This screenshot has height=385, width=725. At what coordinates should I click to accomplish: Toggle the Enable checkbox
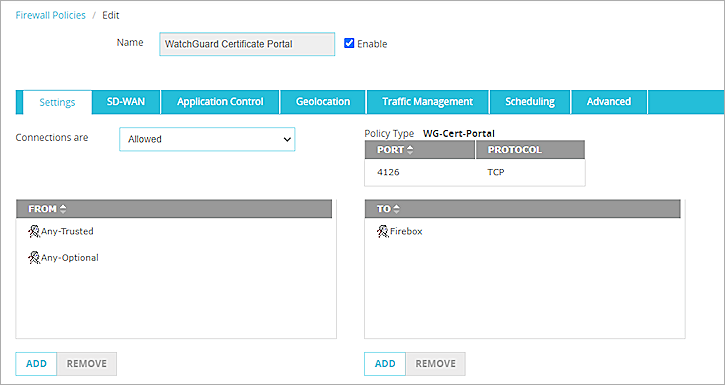349,43
